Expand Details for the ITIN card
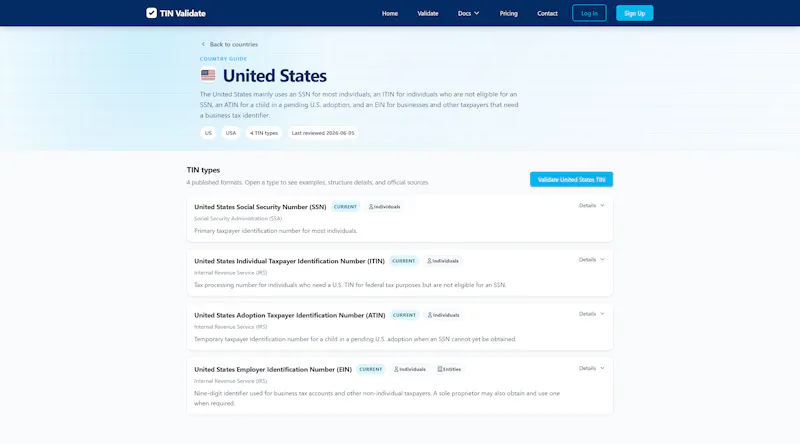 coord(591,260)
